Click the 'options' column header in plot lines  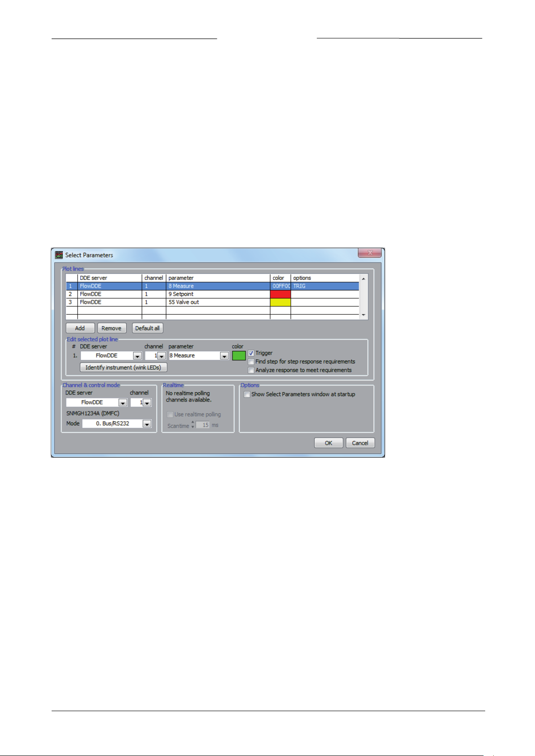click(x=325, y=278)
